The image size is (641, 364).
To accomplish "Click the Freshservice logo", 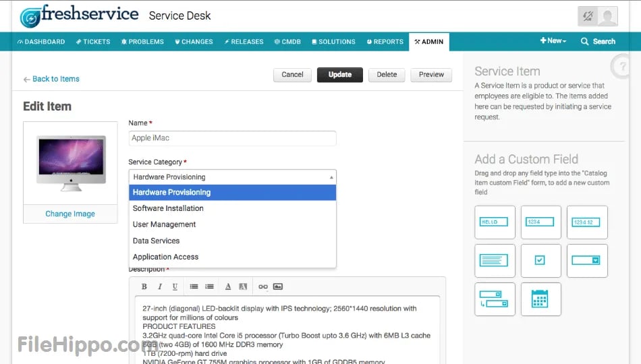I will pos(80,16).
